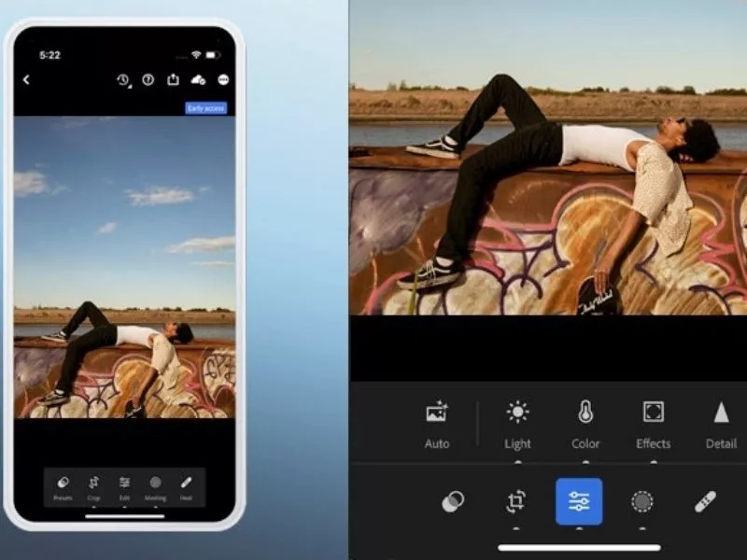Click the enlarged photo of reclining man
This screenshot has width=747, height=560.
[548, 157]
